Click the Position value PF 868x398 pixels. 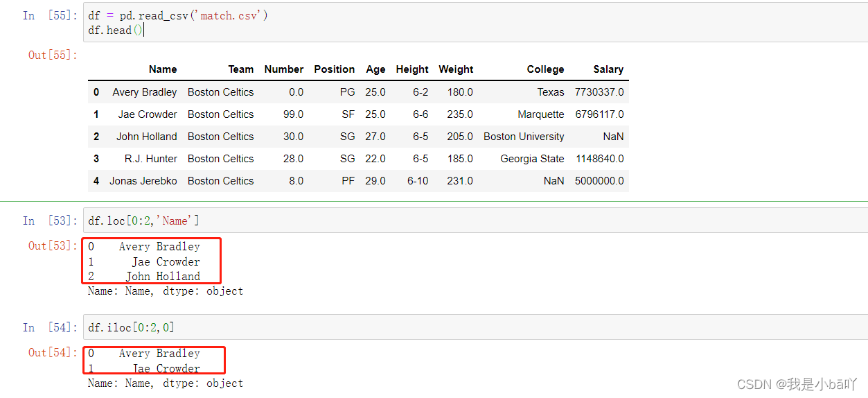tap(348, 181)
